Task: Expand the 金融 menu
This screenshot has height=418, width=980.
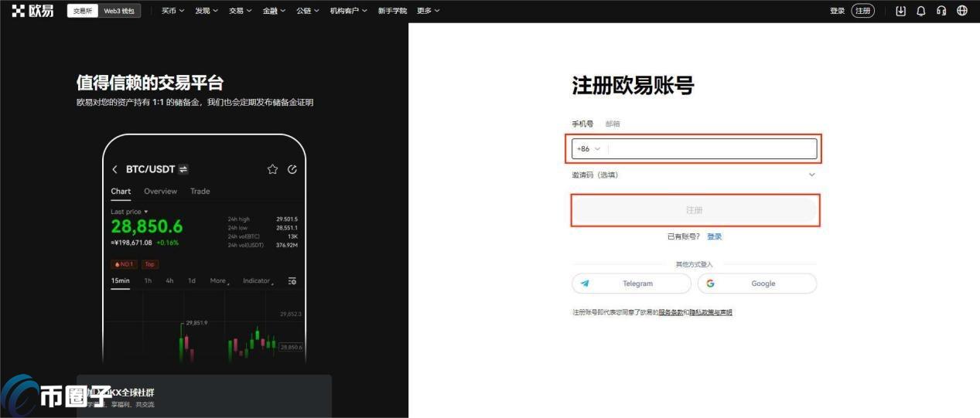Action: click(x=274, y=11)
